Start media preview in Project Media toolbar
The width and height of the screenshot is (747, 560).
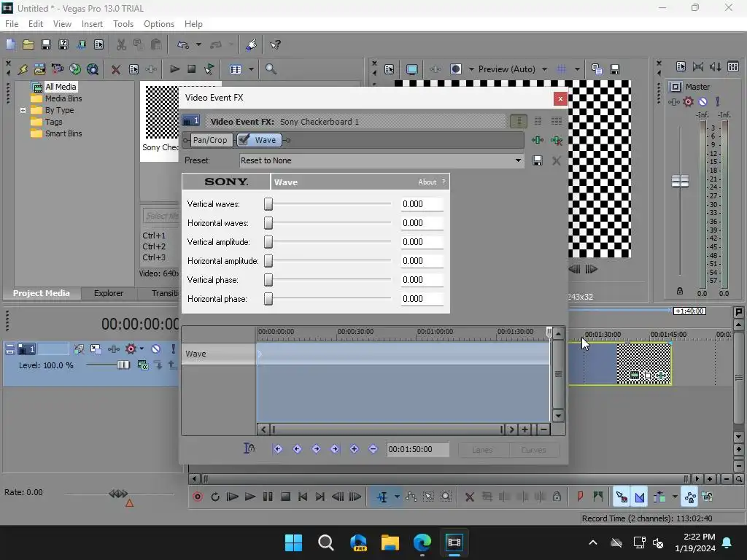[174, 69]
